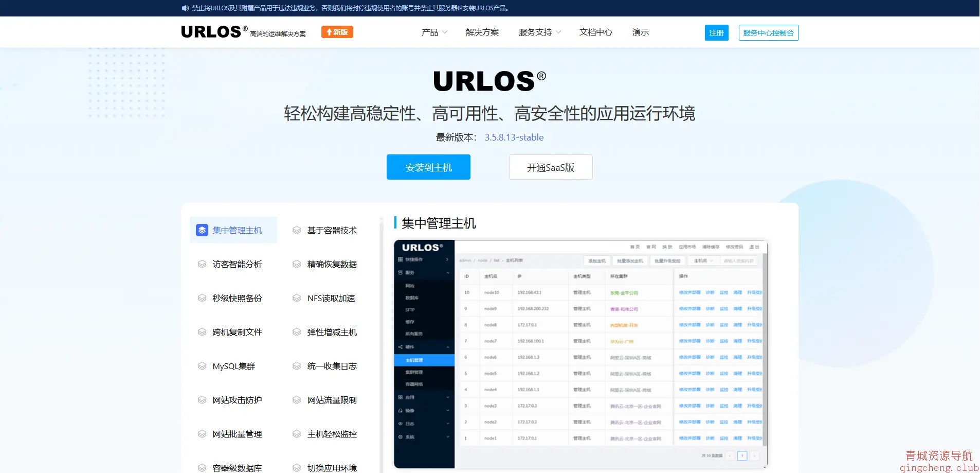Go to the 演示 demo page
The width and height of the screenshot is (980, 473).
[640, 32]
